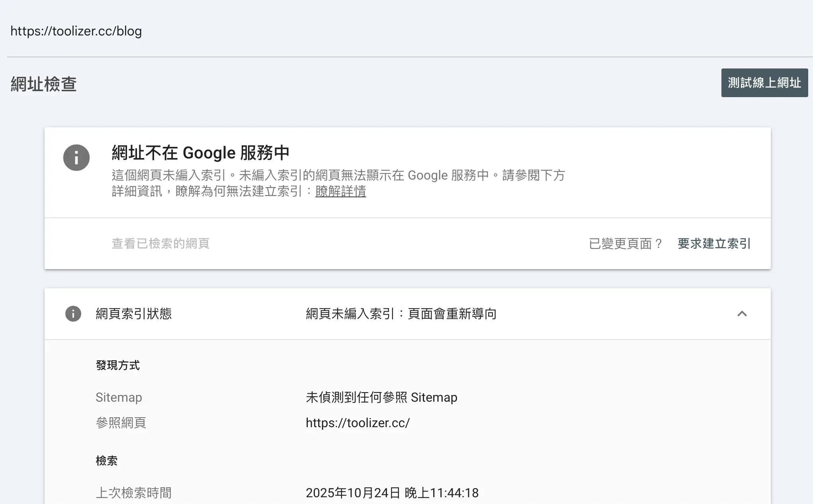Viewport: 813px width, 504px height.
Task: Select the Sitemap row label
Action: [119, 397]
